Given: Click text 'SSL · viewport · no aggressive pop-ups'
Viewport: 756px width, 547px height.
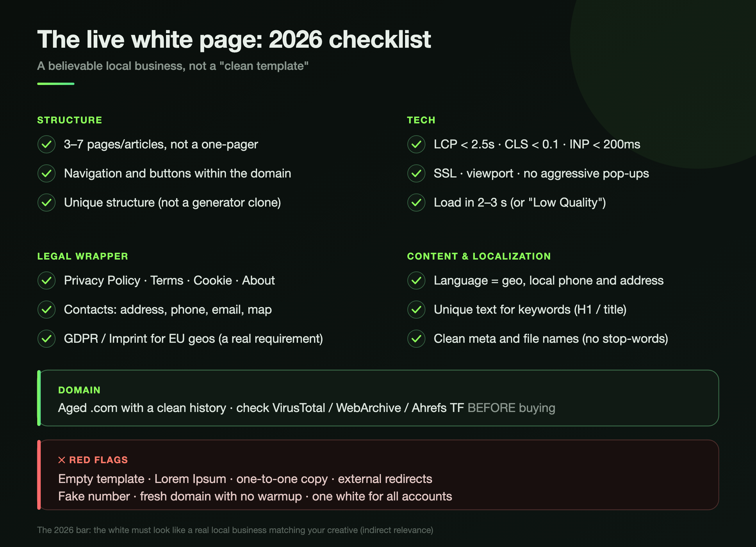Looking at the screenshot, I should [x=541, y=173].
